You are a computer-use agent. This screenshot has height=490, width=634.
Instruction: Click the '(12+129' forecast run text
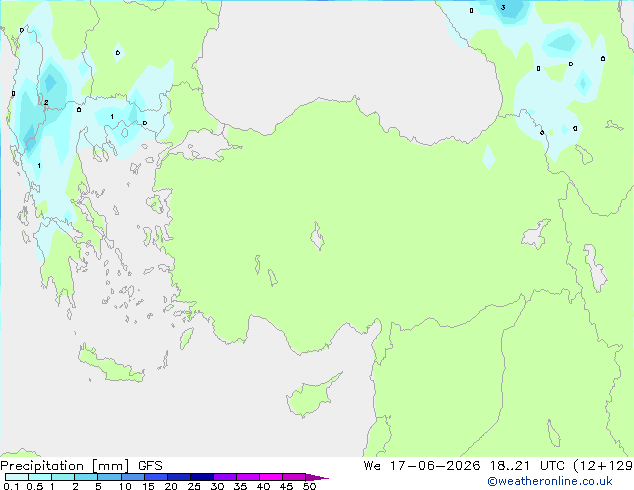point(603,466)
